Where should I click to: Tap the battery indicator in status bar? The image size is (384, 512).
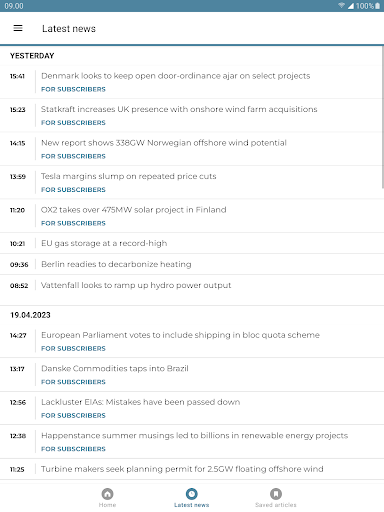pyautogui.click(x=378, y=6)
